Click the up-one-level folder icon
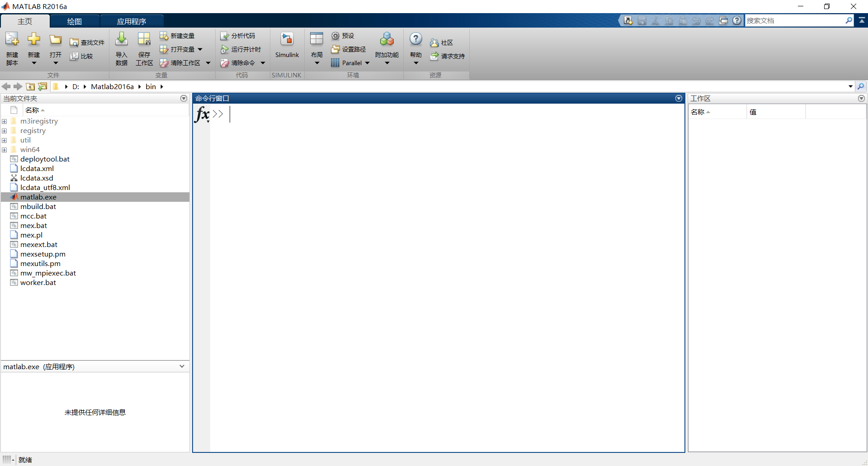The image size is (868, 466). (30, 86)
